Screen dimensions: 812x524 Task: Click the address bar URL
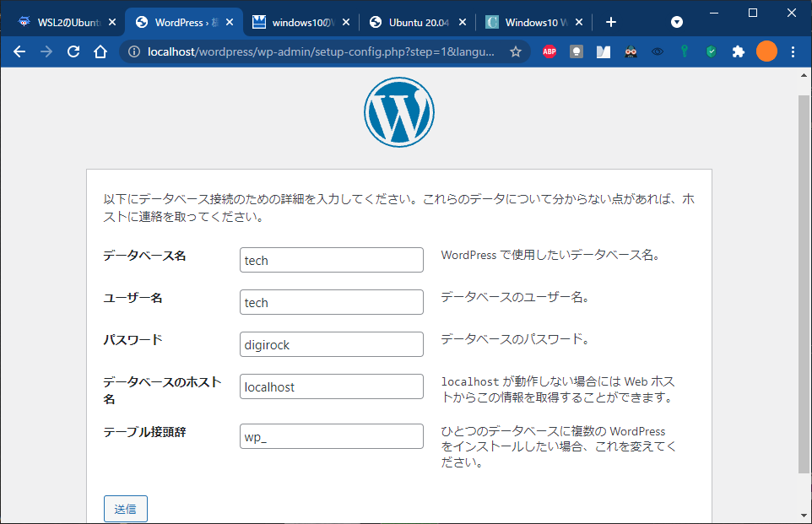(321, 51)
